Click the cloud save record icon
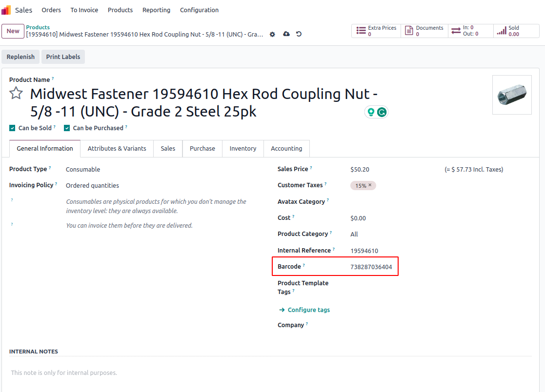545x392 pixels. [x=286, y=34]
